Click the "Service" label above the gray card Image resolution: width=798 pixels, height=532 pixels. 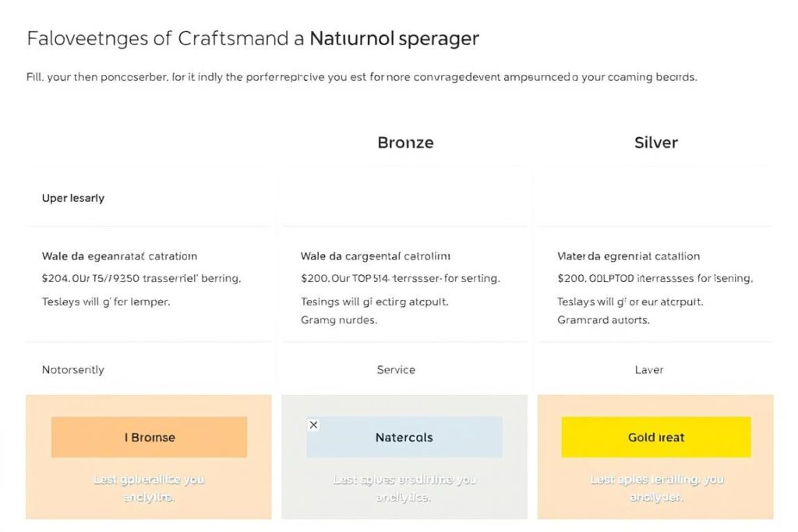tap(396, 369)
